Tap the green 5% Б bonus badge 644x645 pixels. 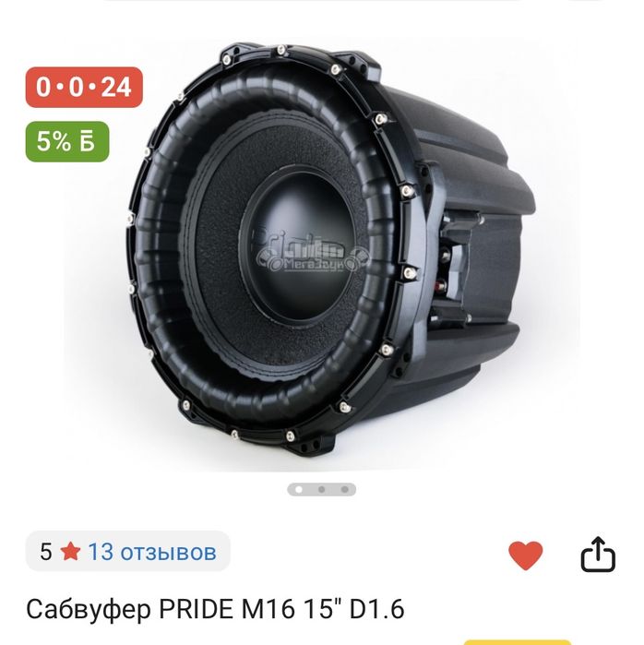click(x=67, y=141)
